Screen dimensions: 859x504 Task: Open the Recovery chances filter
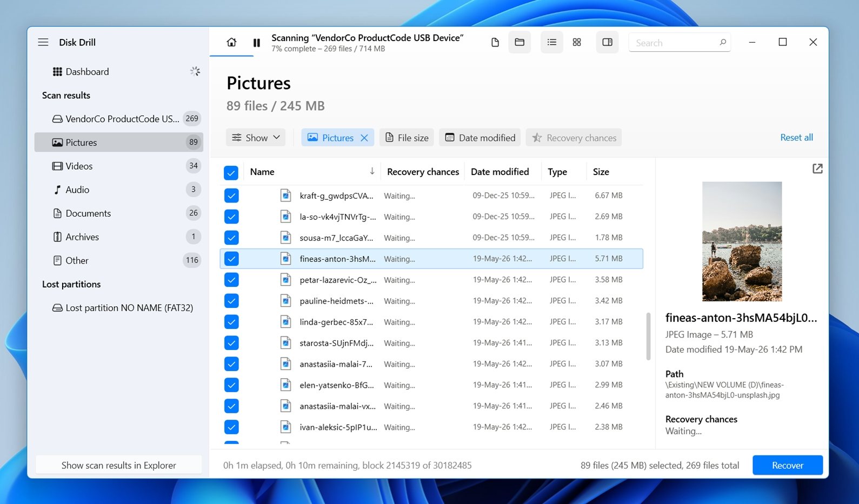[574, 138]
